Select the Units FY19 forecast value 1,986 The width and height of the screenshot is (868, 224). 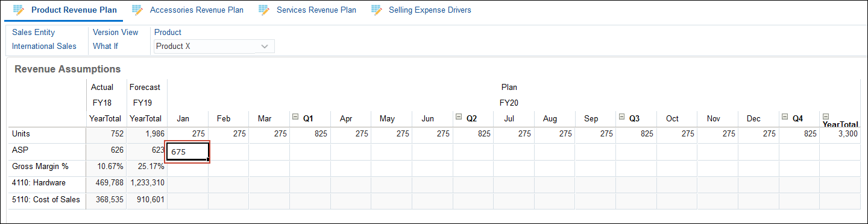click(146, 134)
